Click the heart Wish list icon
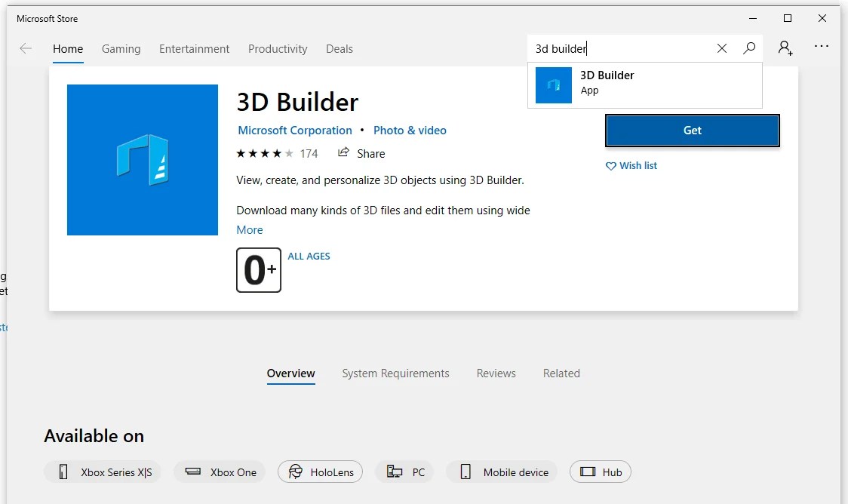This screenshot has height=504, width=848. (610, 166)
